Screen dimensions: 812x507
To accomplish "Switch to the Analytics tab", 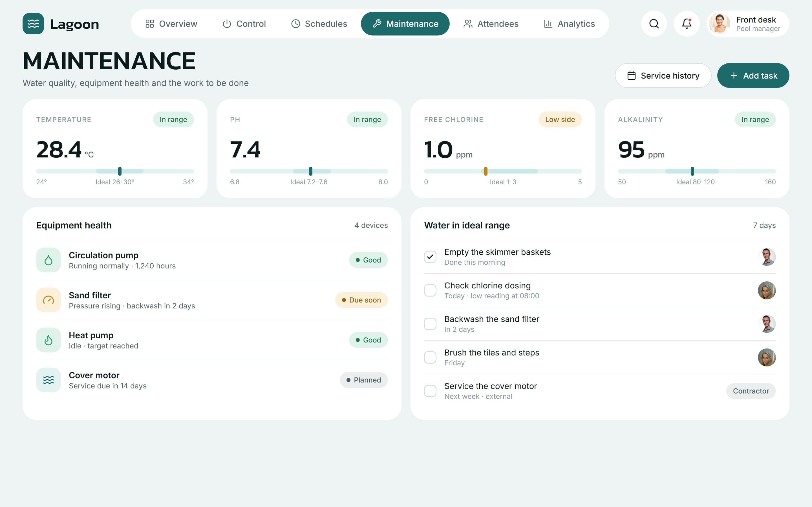I will click(x=569, y=23).
